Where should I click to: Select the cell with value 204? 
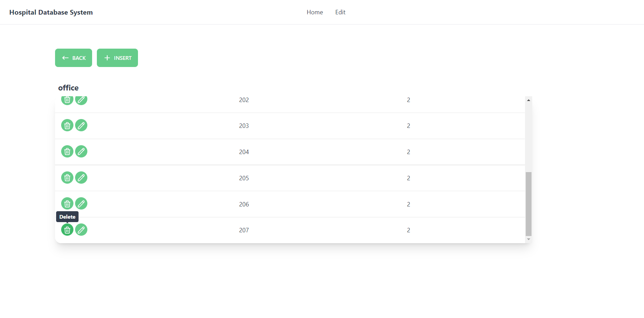pyautogui.click(x=244, y=152)
